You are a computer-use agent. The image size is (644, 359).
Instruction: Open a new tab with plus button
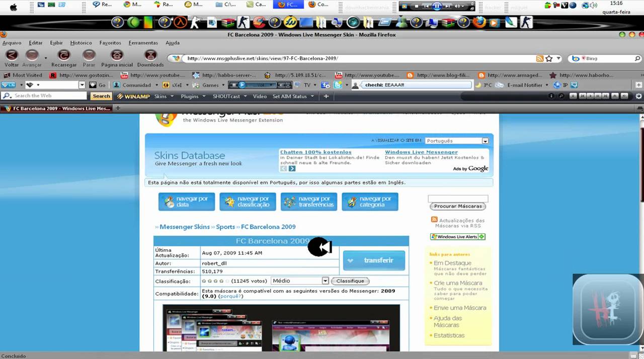(x=118, y=108)
